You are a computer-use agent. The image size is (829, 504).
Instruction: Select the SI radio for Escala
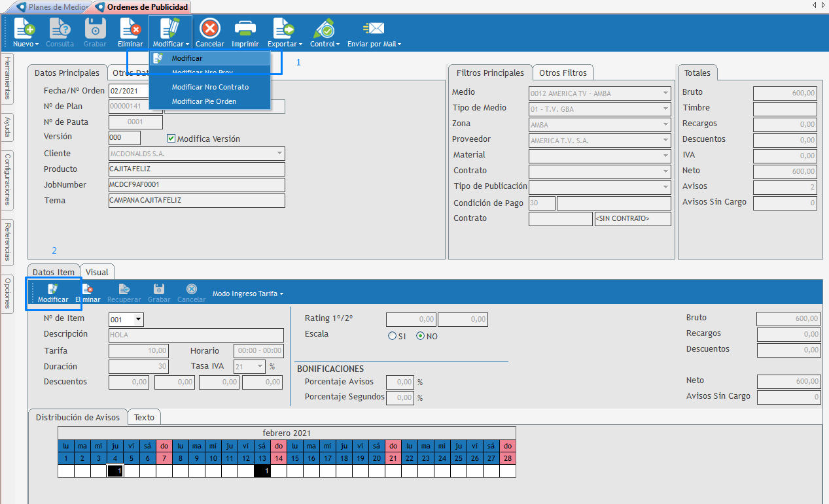point(393,336)
